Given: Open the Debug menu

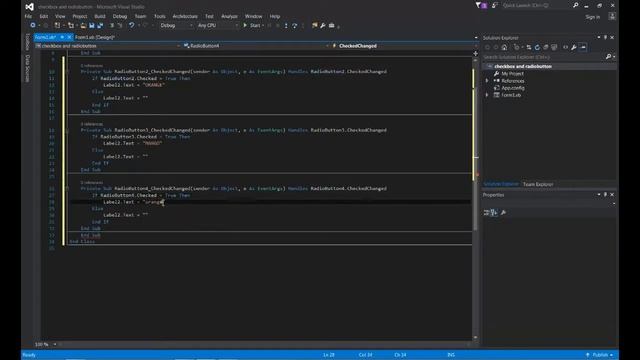Looking at the screenshot, I should (x=120, y=16).
